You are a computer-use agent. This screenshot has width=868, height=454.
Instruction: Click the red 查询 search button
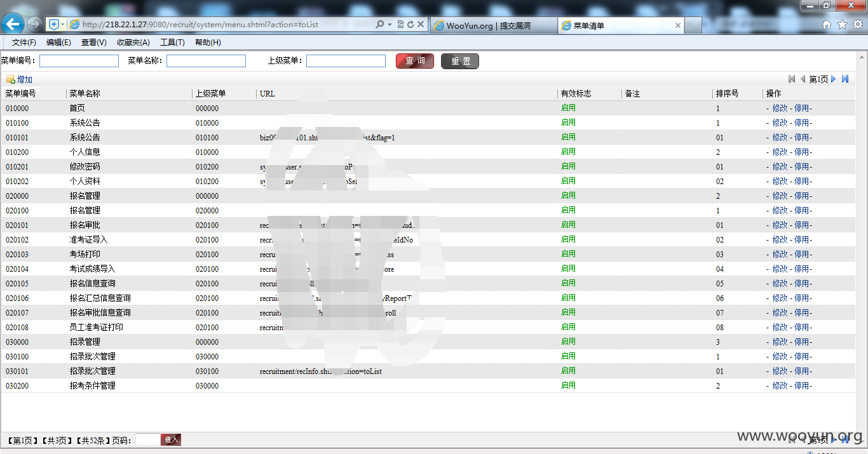(415, 61)
